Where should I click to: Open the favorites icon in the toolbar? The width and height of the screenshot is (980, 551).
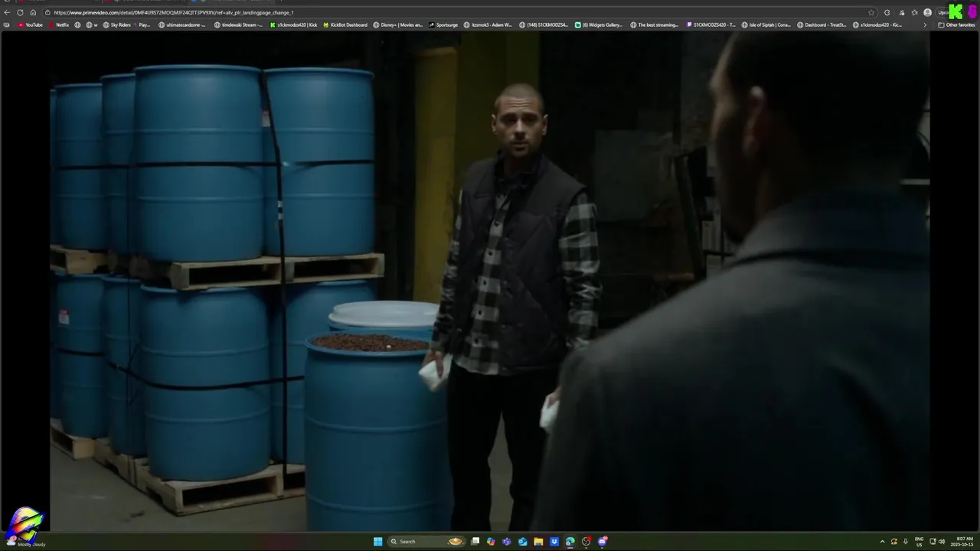tap(914, 12)
